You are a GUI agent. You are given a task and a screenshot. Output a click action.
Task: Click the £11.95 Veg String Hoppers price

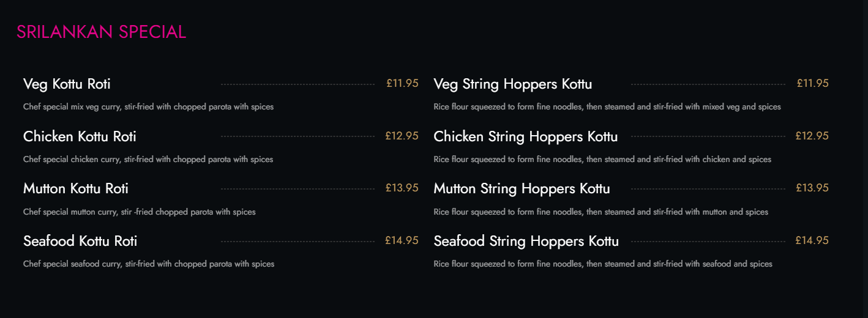(812, 83)
